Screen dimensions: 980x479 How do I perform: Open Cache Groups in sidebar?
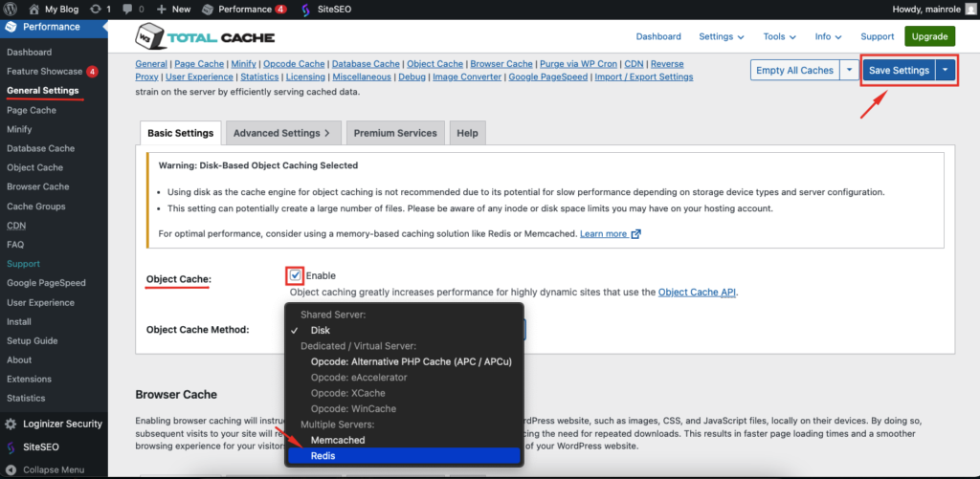click(35, 207)
